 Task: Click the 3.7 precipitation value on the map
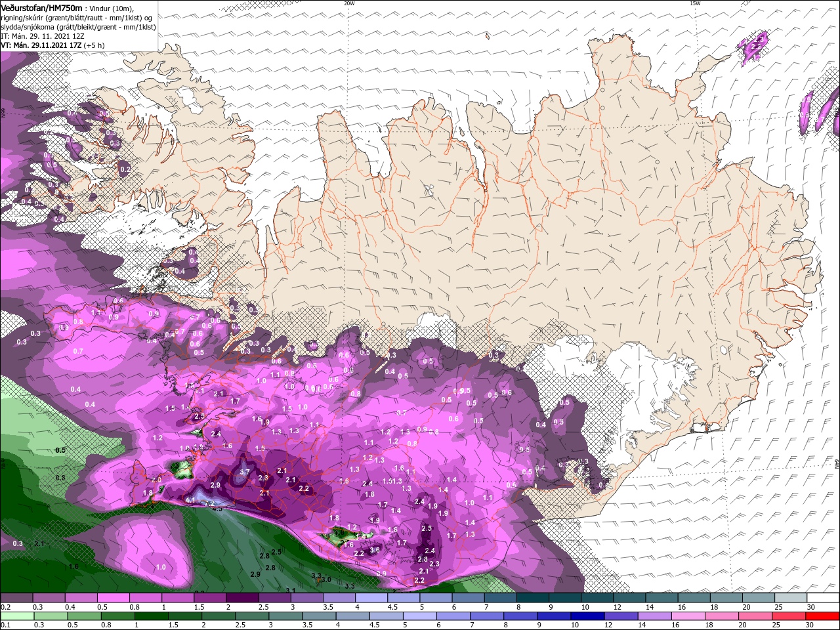point(245,472)
